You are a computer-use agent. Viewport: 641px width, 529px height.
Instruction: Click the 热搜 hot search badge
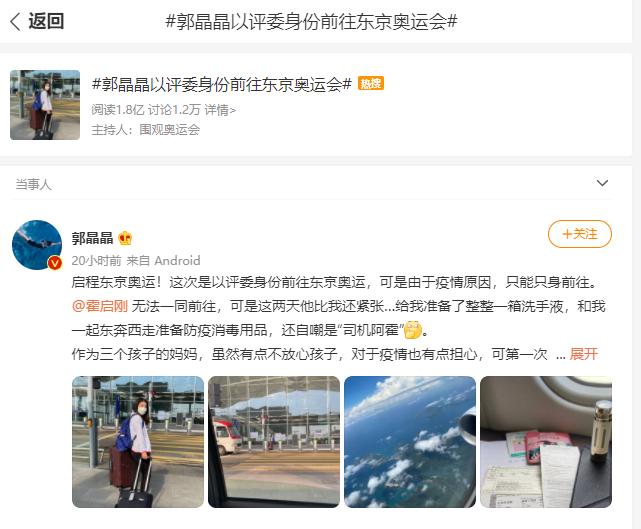click(371, 83)
